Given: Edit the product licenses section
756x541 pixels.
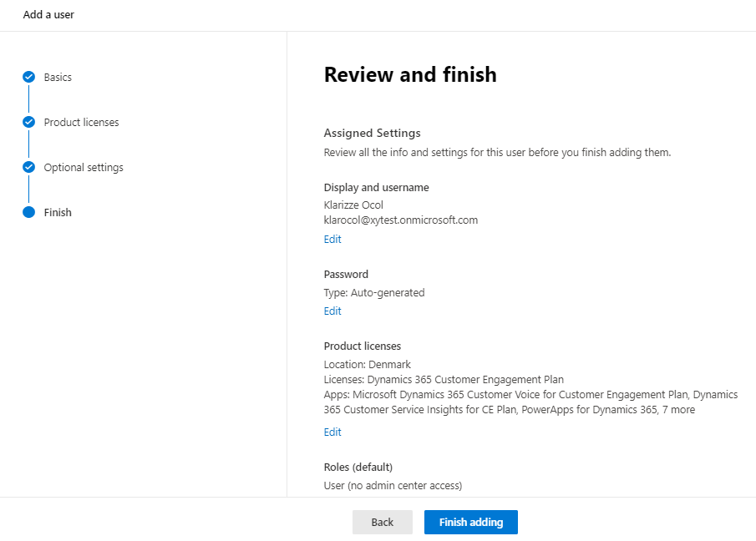Looking at the screenshot, I should [x=332, y=432].
